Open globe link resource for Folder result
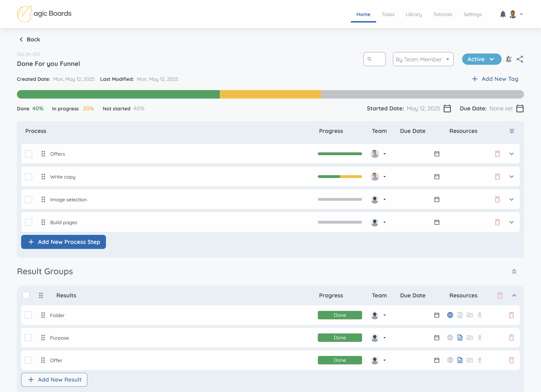Screen dimensions: 541x392 pyautogui.click(x=450, y=315)
